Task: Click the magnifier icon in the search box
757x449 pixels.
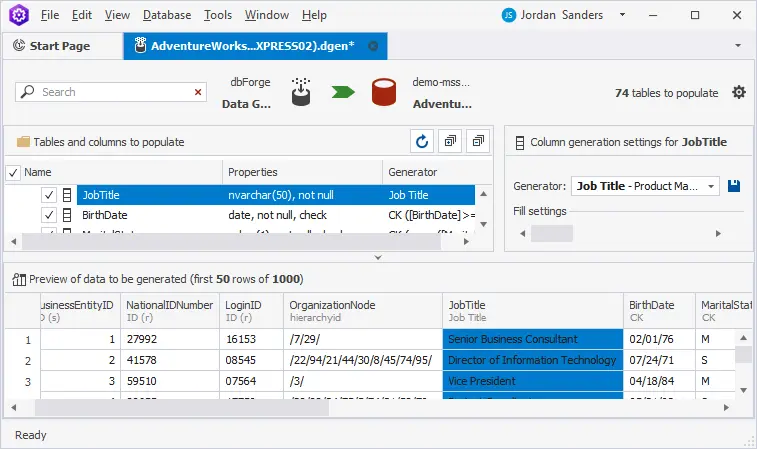Action: (28, 91)
